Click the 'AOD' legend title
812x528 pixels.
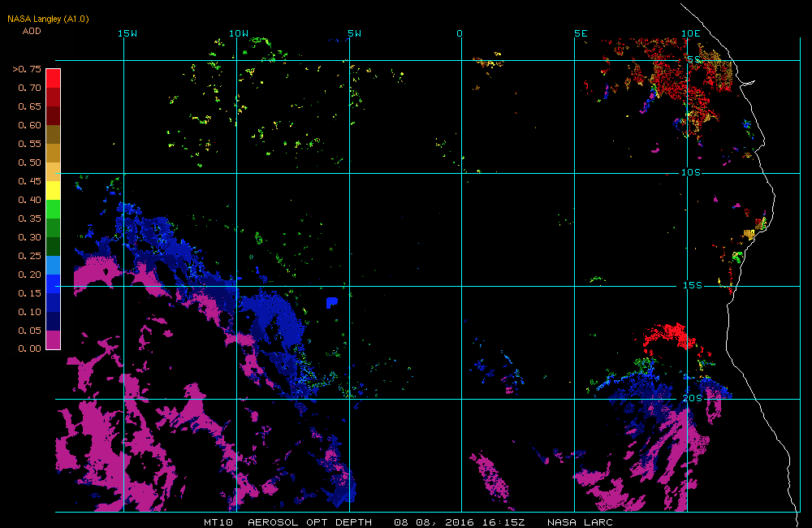(32, 31)
